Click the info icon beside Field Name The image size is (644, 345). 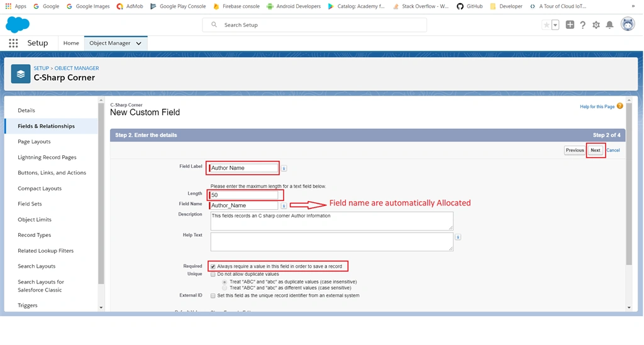point(284,206)
